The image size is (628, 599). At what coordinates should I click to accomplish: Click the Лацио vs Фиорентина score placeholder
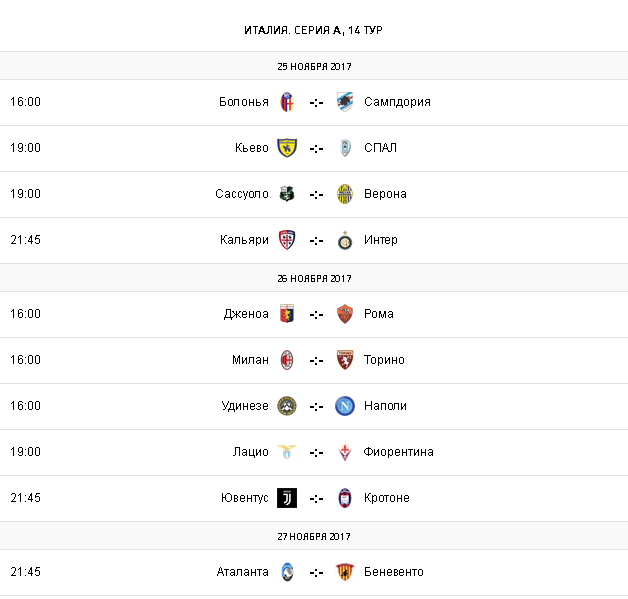pos(316,452)
